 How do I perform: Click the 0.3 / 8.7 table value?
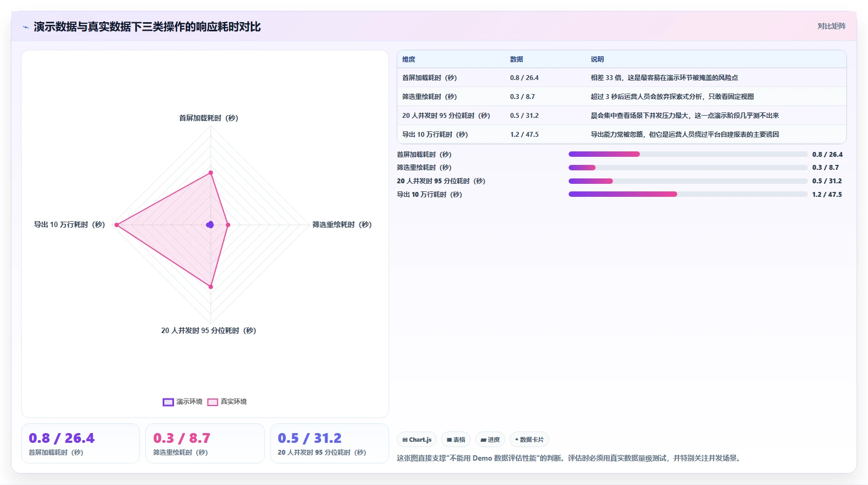point(523,97)
